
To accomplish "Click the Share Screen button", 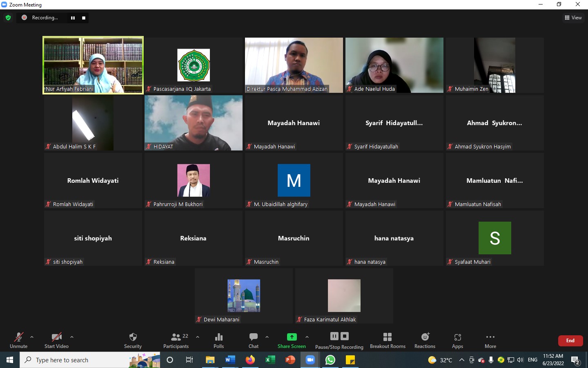I will tap(292, 340).
